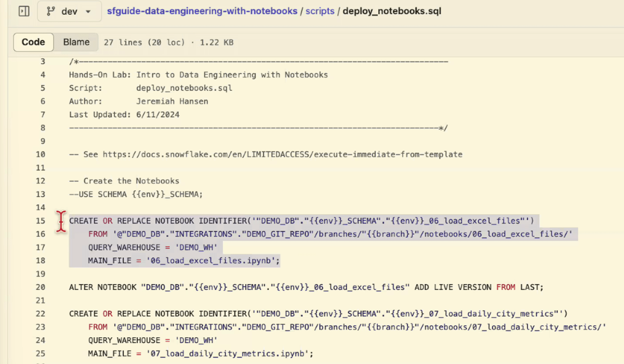Viewport: 624px width, 364px height.
Task: Click the 'Script: deploy_notebooks.sql' comment line
Action: pyautogui.click(x=151, y=88)
